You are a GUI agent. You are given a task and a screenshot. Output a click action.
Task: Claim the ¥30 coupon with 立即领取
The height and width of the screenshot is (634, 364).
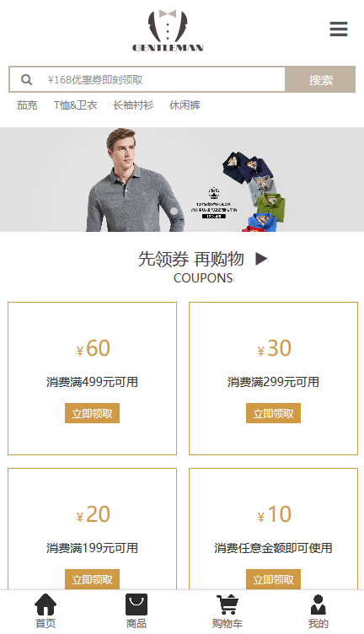274,413
